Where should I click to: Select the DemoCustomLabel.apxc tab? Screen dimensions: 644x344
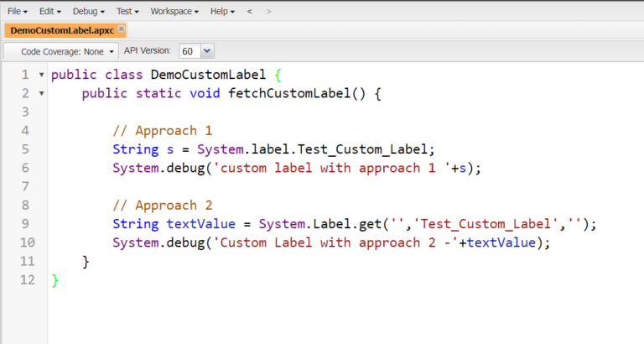coord(61,29)
